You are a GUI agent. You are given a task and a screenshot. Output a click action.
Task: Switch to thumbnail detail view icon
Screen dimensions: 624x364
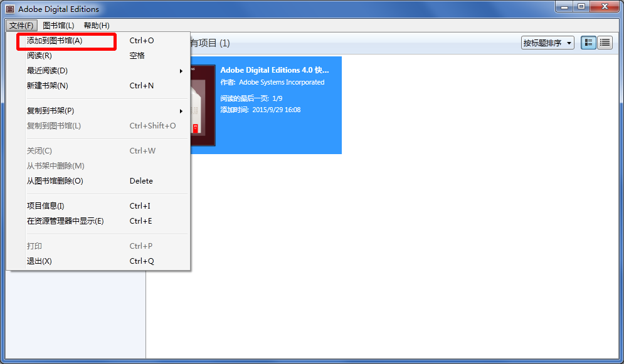(x=588, y=43)
